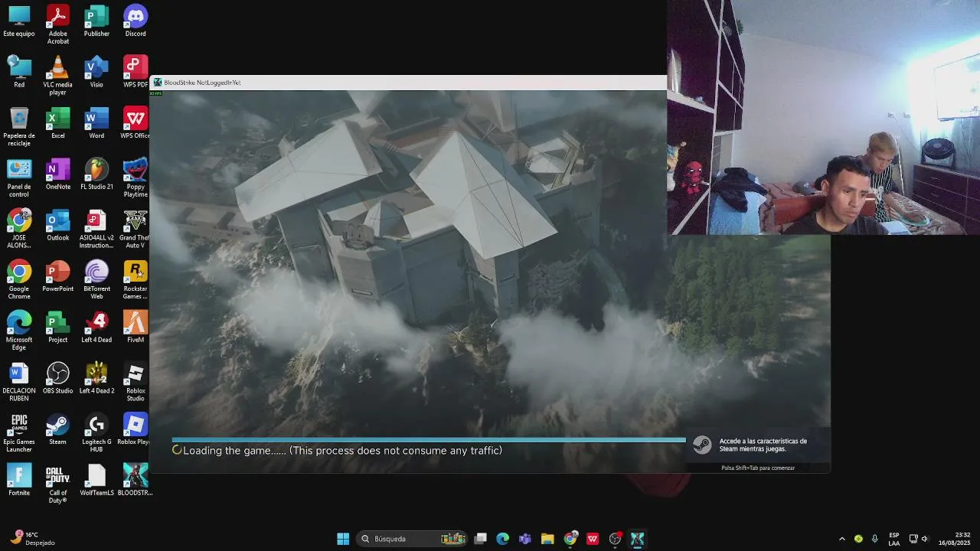Open the Rockstar Games launcher shortcut

click(x=136, y=280)
